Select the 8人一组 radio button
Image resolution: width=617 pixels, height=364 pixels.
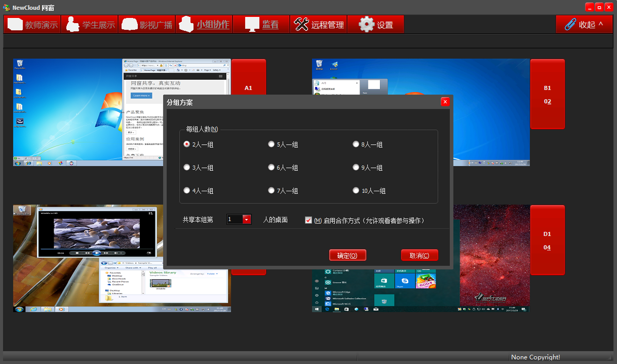[x=368, y=144]
